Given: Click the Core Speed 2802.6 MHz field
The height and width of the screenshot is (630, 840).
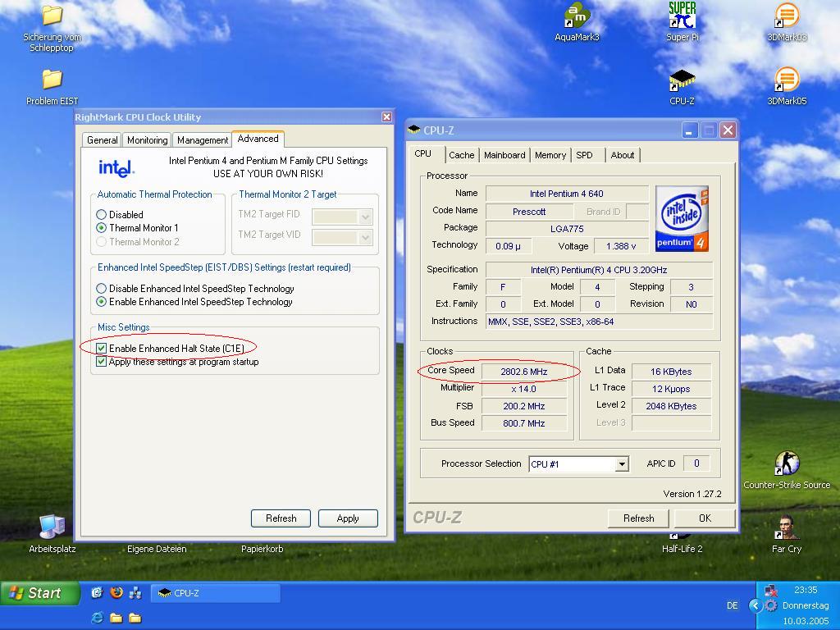Looking at the screenshot, I should [x=524, y=372].
